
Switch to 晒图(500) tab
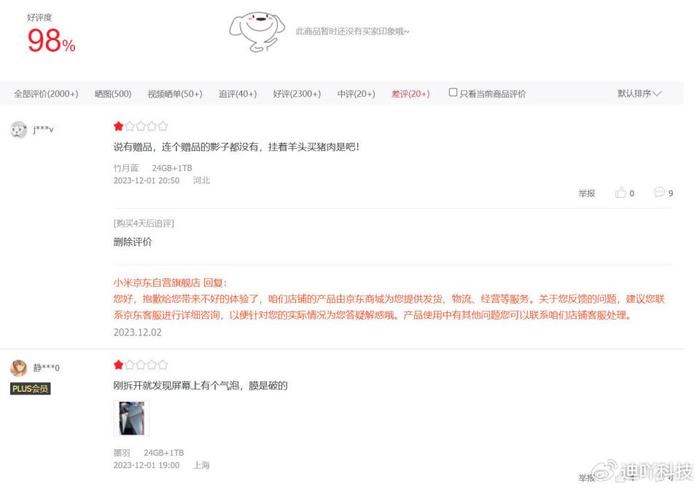[113, 94]
